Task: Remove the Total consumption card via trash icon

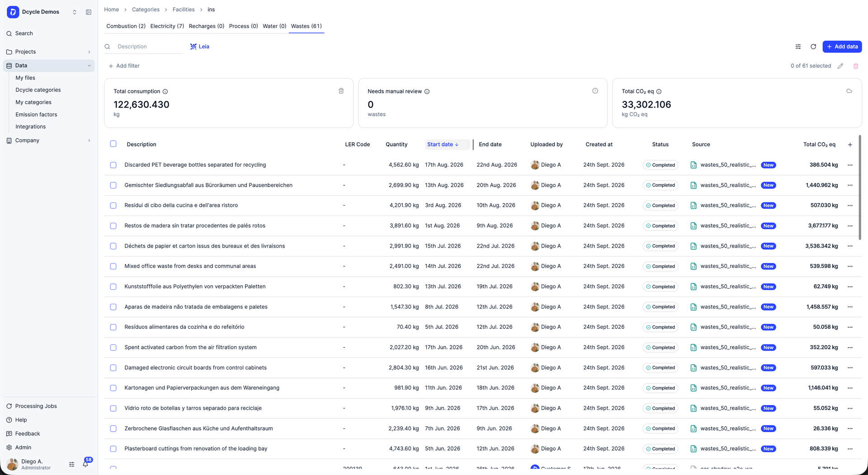Action: coord(341,91)
